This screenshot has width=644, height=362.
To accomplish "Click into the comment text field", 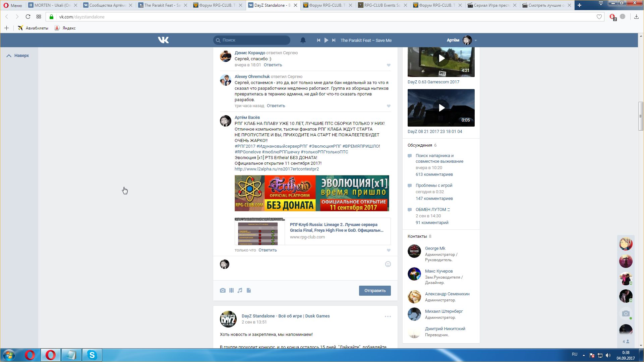I will [x=307, y=268].
